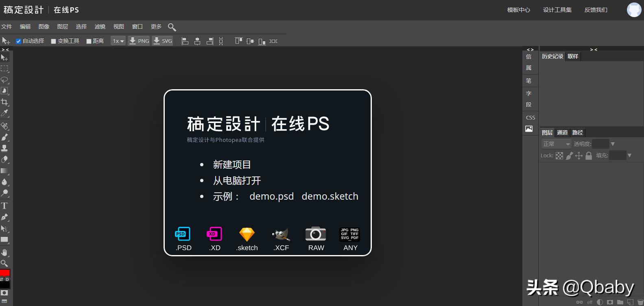This screenshot has height=306, width=644.
Task: Select the Move tool in the left toolbox
Action: pos(4,58)
